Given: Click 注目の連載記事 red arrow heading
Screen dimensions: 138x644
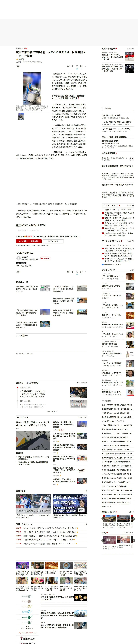Looking at the screenshot, I should coord(109,49).
